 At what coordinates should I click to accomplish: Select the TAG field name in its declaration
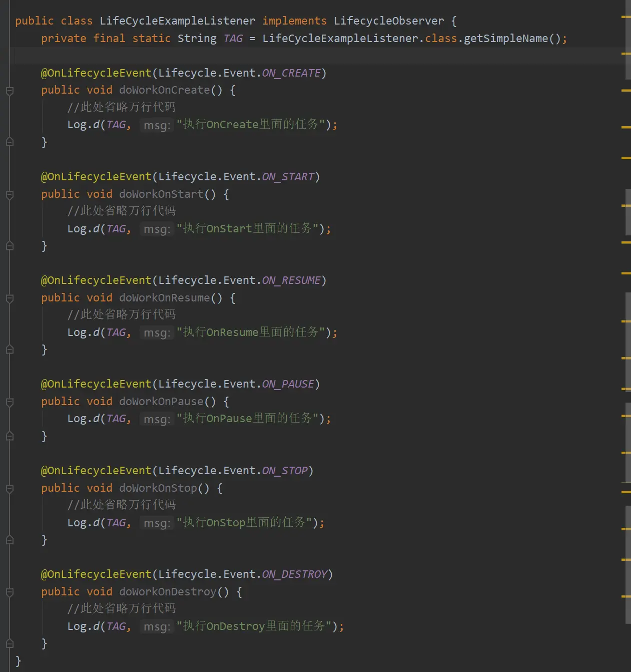click(x=233, y=39)
